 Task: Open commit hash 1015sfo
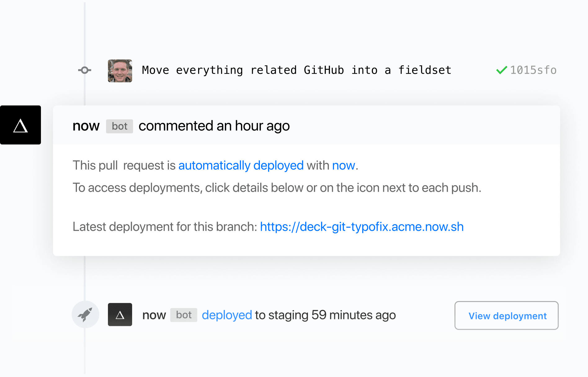tap(533, 70)
